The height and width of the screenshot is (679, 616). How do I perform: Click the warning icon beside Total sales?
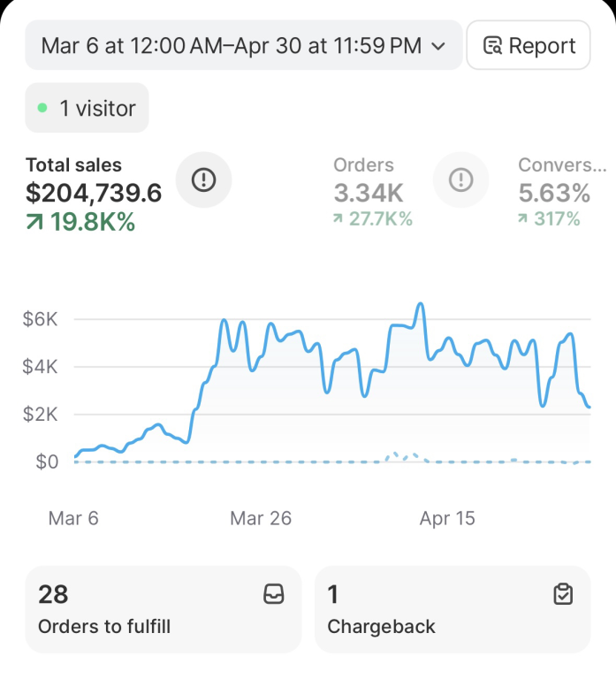pyautogui.click(x=203, y=179)
